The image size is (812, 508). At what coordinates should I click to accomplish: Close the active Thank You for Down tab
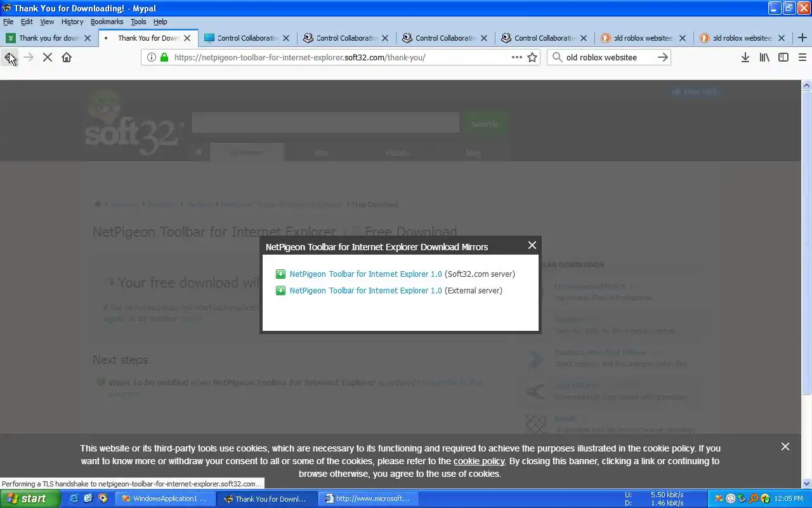click(187, 38)
